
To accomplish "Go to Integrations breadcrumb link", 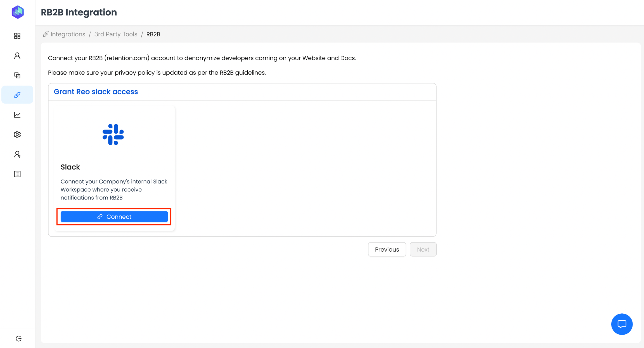I will click(68, 34).
